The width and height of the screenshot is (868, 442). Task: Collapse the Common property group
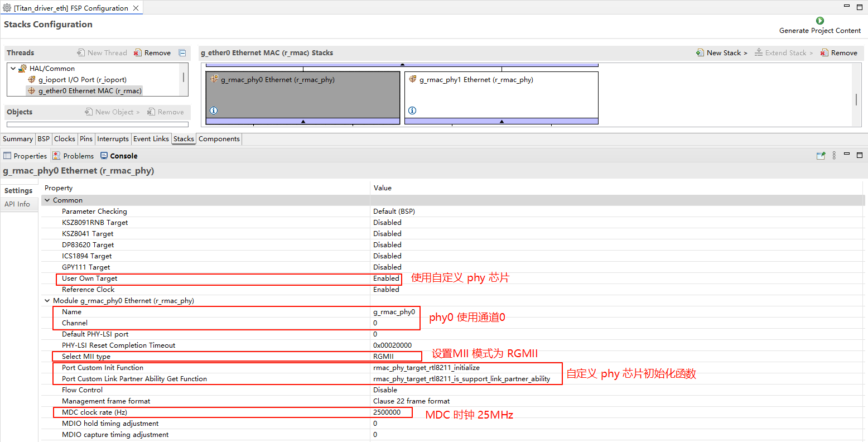coord(47,200)
